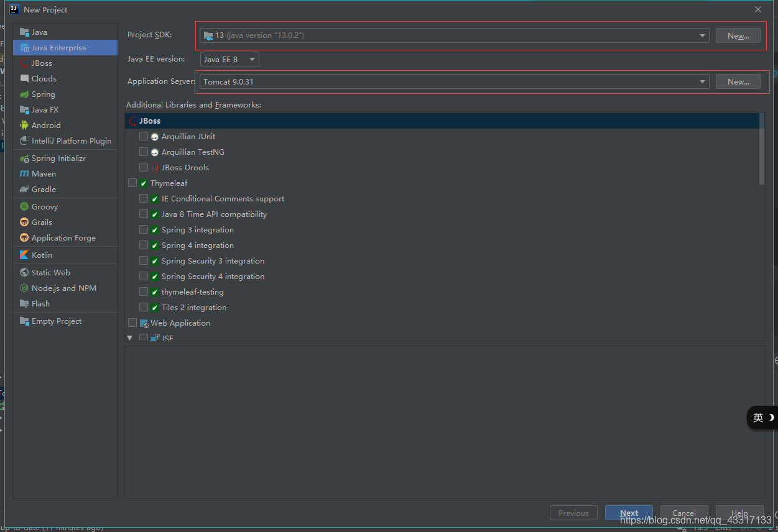Click the Grails icon in sidebar

[x=24, y=222]
